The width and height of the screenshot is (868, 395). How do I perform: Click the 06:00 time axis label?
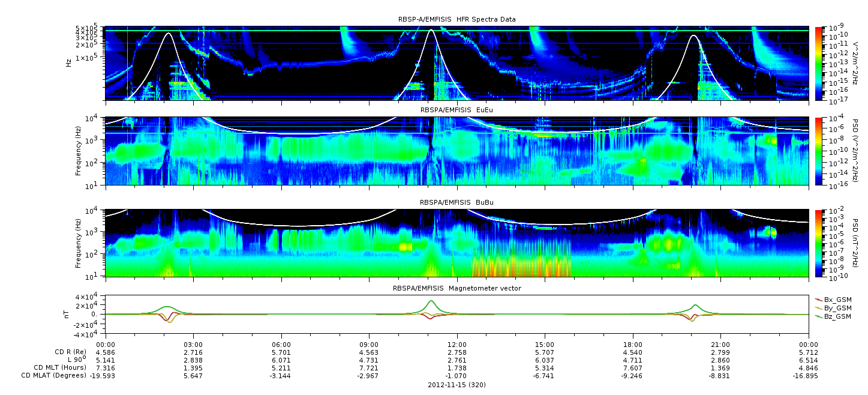(x=281, y=345)
